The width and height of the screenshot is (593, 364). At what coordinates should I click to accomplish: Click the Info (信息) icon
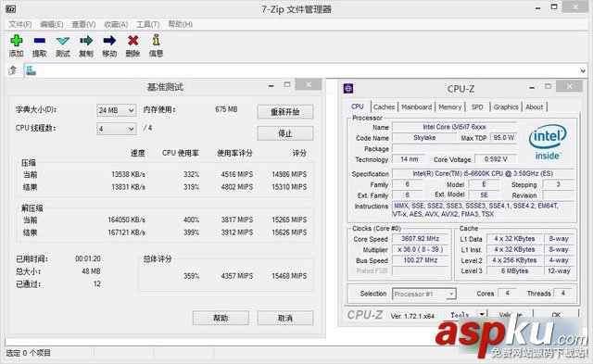156,40
